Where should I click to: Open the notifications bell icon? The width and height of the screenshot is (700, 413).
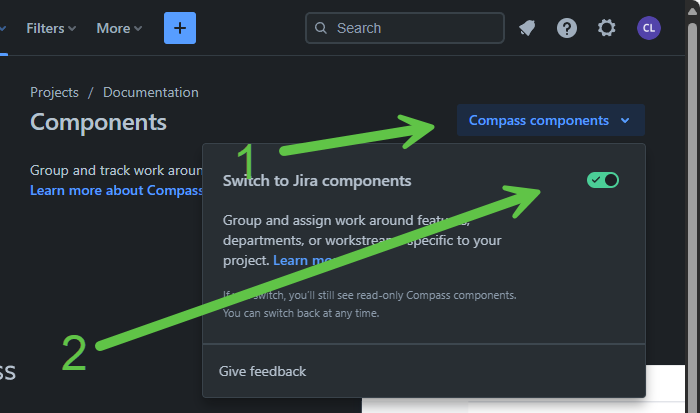coord(527,28)
